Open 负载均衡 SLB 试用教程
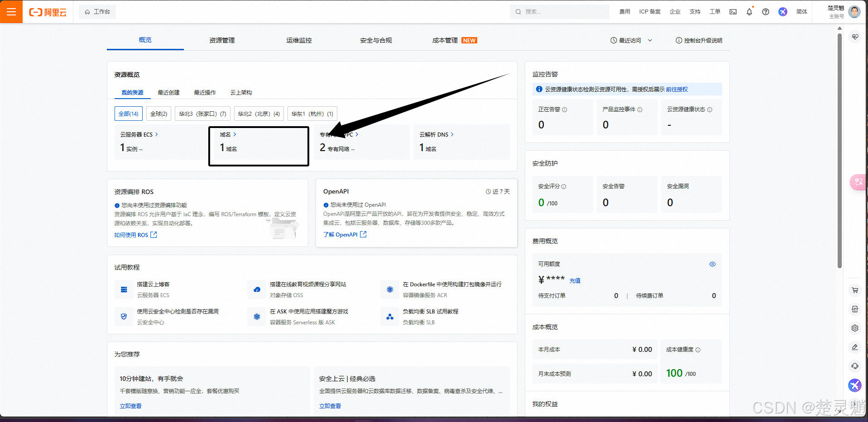This screenshot has height=422, width=868. coord(430,311)
